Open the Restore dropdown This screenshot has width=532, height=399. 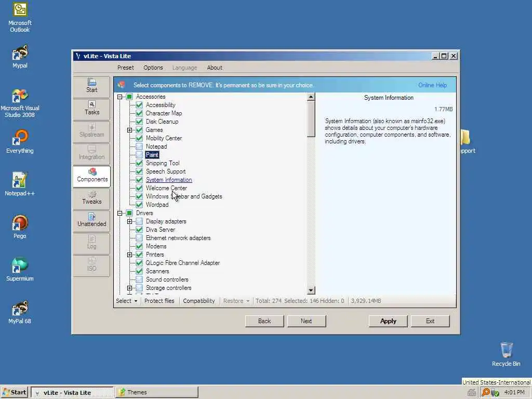[236, 301]
